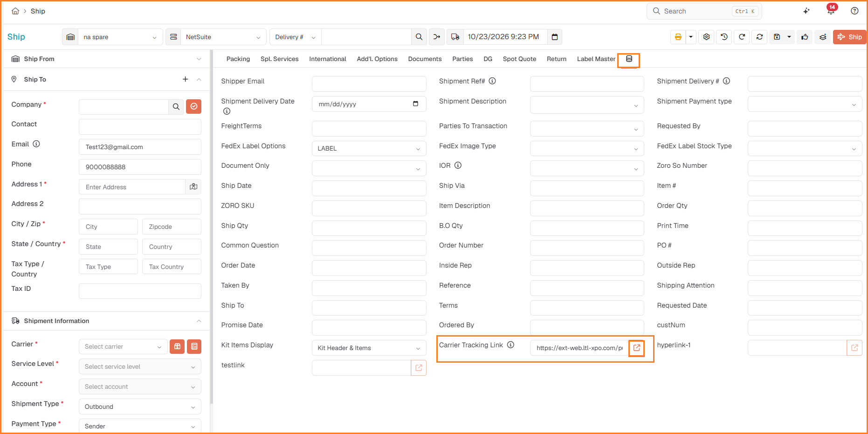Click the redo arrow icon

(x=742, y=37)
